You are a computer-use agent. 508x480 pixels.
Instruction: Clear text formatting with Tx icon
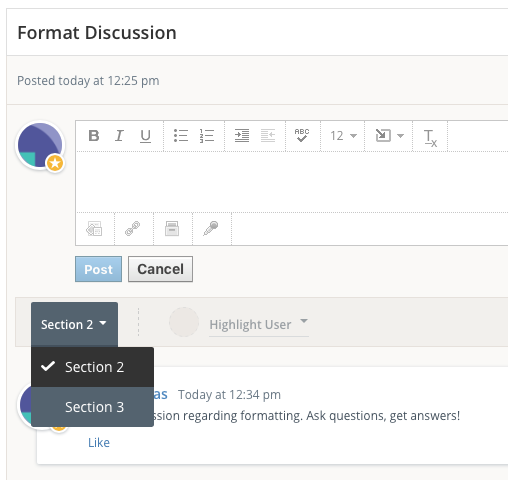pyautogui.click(x=430, y=138)
